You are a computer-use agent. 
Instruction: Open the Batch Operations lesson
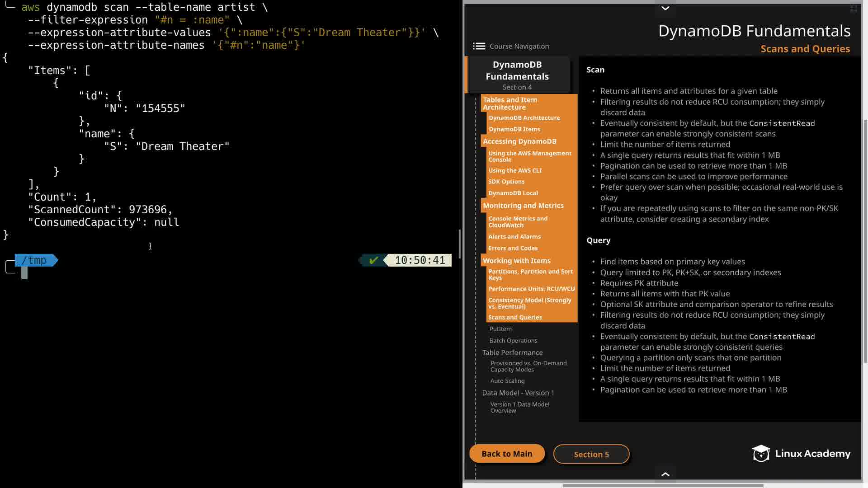pos(513,341)
